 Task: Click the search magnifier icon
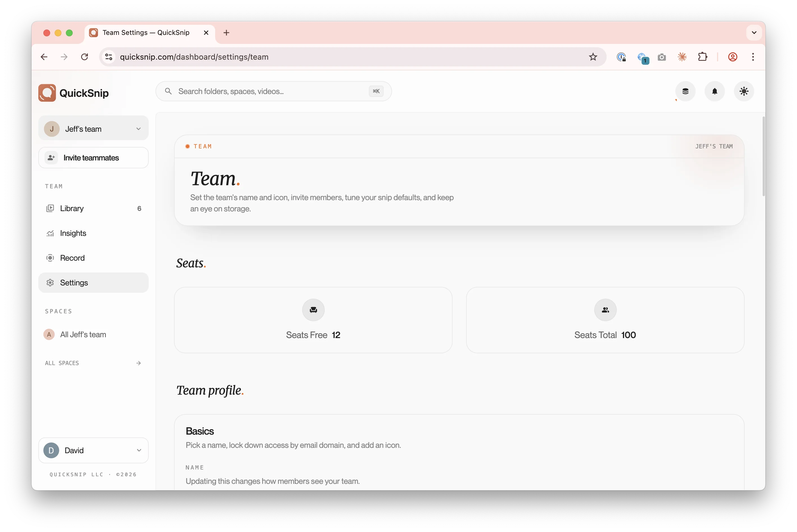point(168,91)
